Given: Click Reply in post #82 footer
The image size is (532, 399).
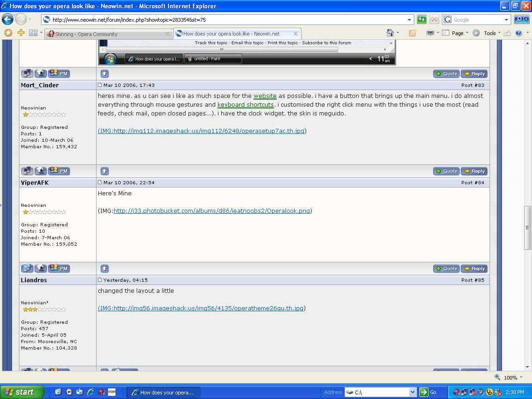Looking at the screenshot, I should [x=474, y=73].
